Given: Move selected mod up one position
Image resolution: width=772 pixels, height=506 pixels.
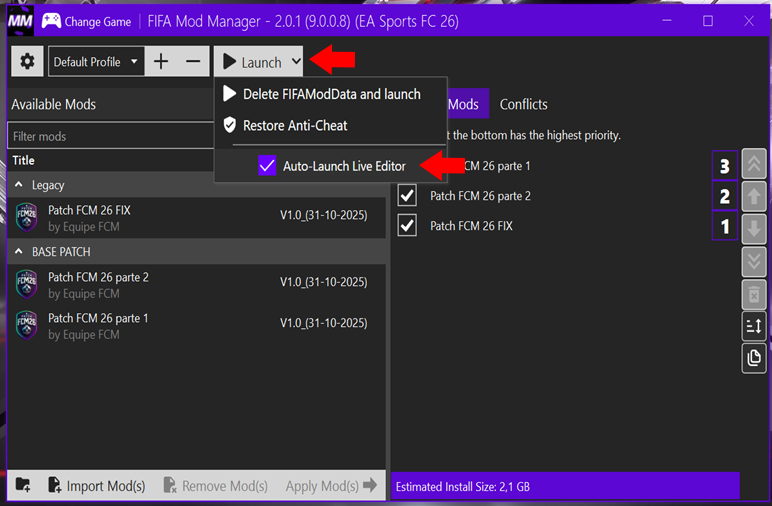Looking at the screenshot, I should click(754, 197).
